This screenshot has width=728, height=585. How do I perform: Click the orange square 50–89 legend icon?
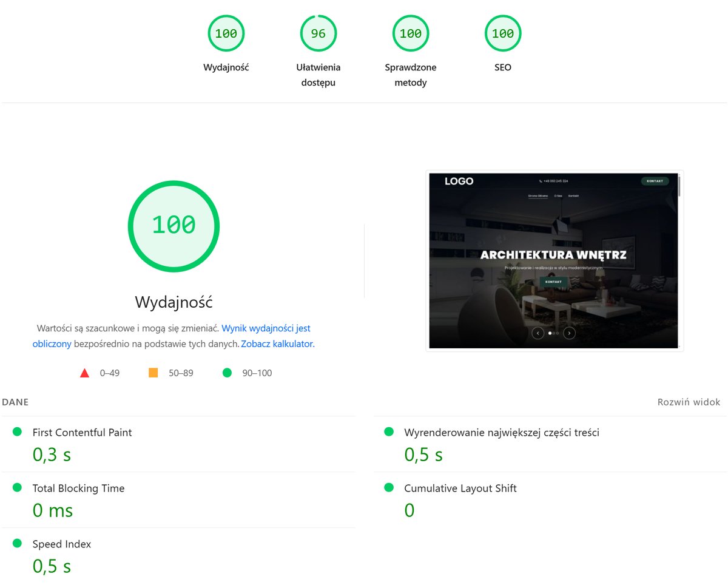point(153,373)
